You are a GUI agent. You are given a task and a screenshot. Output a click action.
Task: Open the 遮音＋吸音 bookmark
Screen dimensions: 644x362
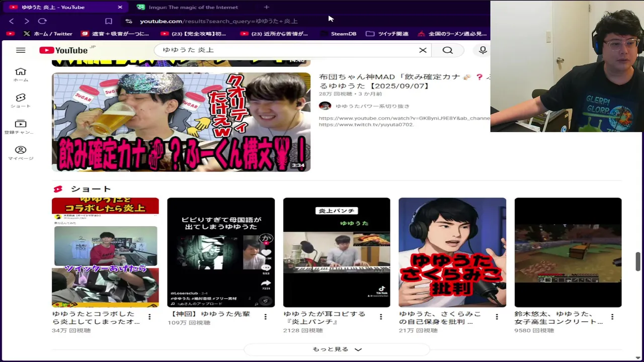pyautogui.click(x=115, y=34)
